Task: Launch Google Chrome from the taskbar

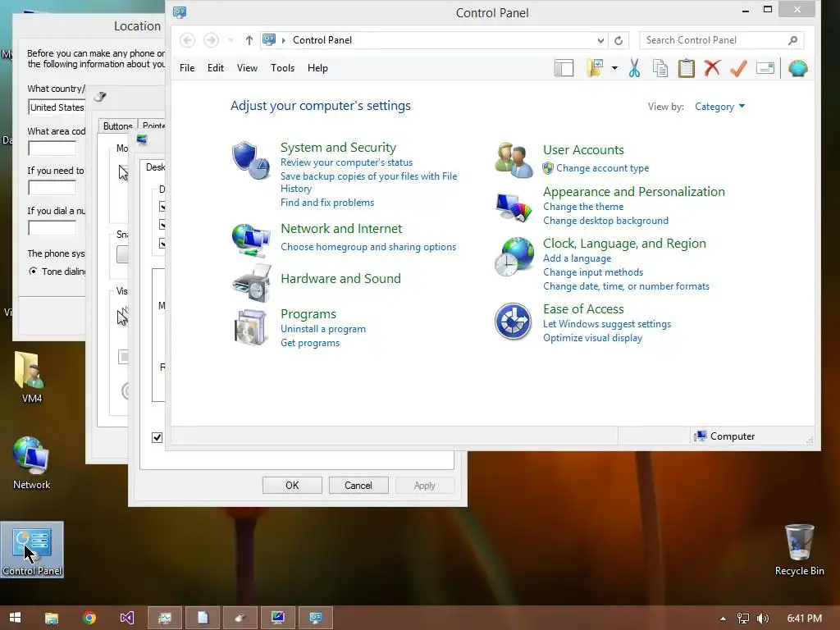Action: [x=89, y=618]
